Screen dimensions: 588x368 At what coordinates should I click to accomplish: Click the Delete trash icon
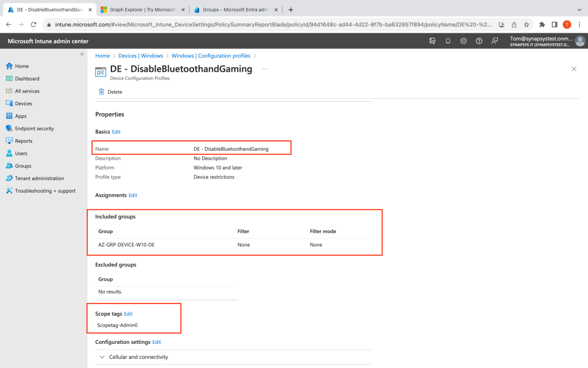pos(102,91)
